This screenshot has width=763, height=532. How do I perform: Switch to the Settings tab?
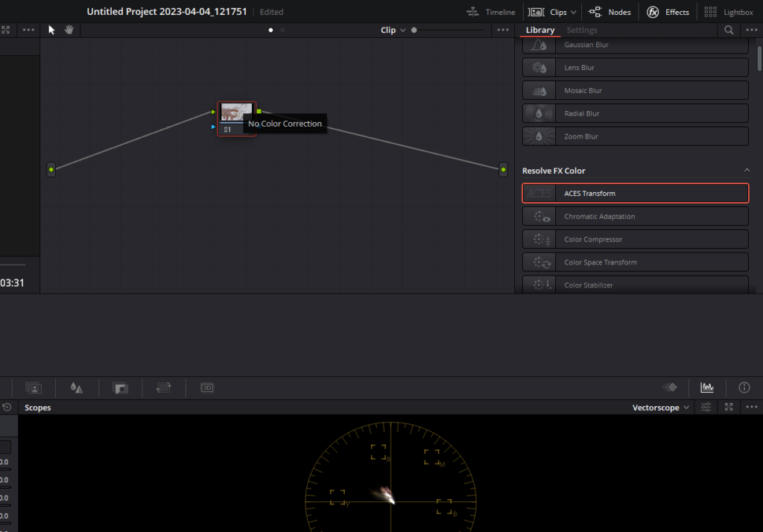[581, 31]
